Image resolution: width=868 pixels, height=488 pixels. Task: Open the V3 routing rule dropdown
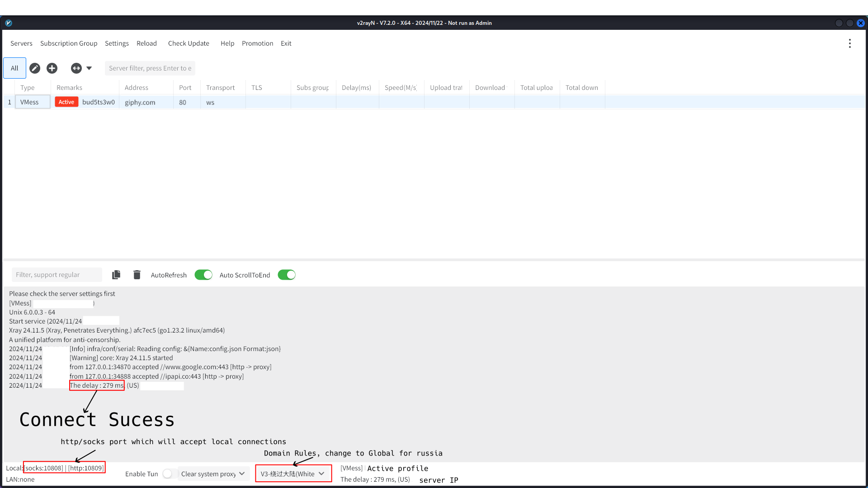click(293, 474)
